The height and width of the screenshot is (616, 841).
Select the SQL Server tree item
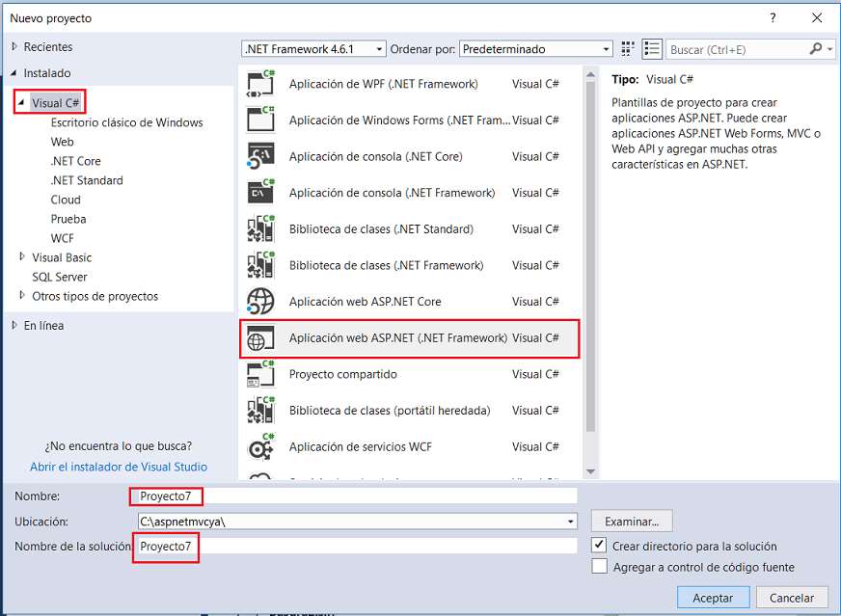pyautogui.click(x=60, y=277)
